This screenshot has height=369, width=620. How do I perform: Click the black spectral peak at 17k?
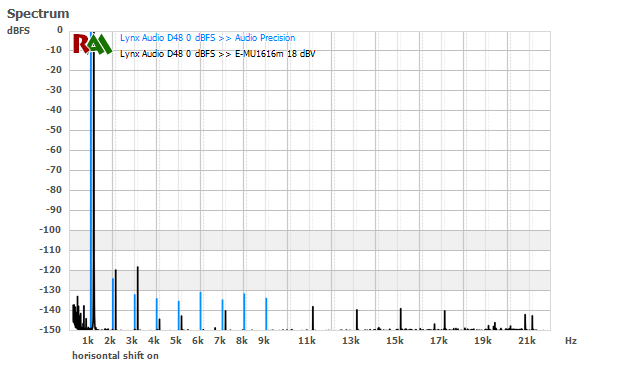pos(444,320)
